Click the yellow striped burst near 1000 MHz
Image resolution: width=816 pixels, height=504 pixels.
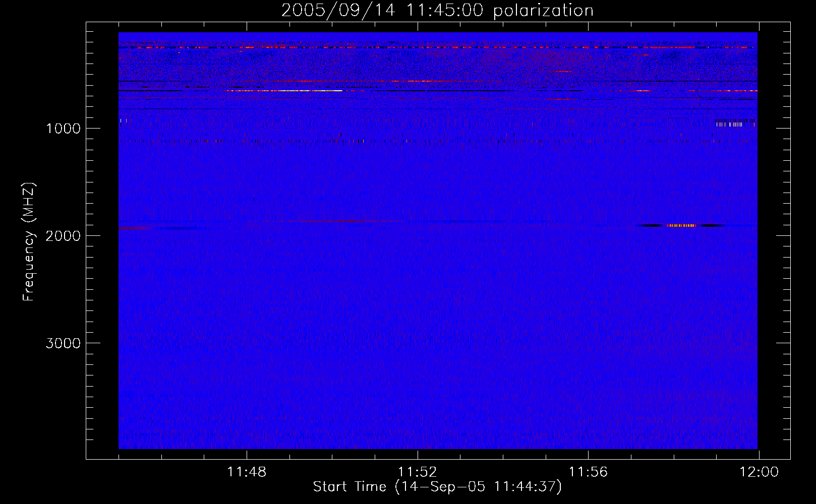(x=729, y=124)
